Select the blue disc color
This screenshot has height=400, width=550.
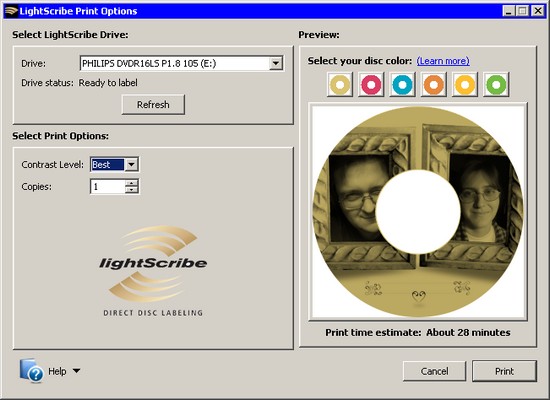coord(402,85)
